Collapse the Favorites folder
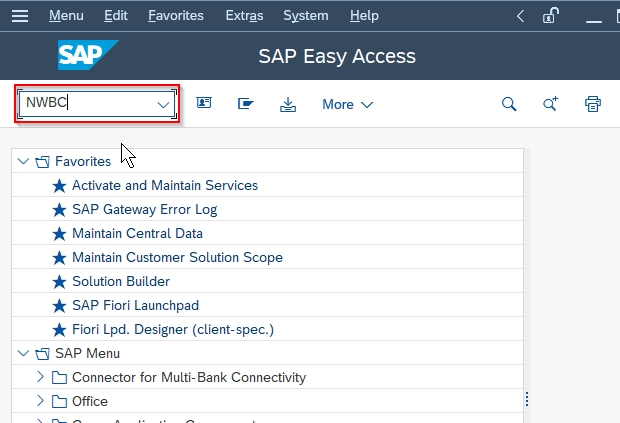This screenshot has height=423, width=620. point(24,161)
